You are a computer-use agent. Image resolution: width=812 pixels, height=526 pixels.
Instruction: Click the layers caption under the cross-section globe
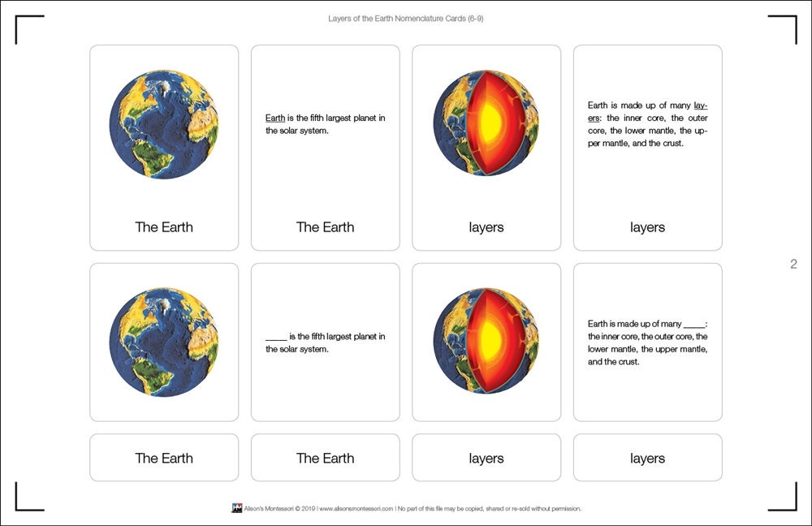485,227
